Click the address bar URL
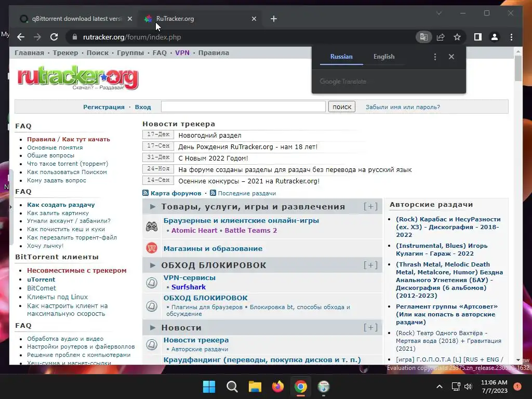 click(x=132, y=37)
